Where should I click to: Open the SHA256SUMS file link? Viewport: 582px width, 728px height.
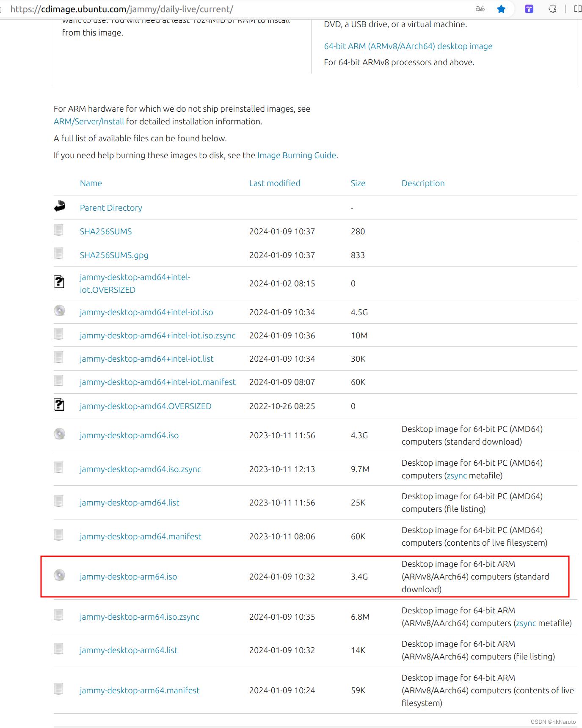tap(106, 231)
